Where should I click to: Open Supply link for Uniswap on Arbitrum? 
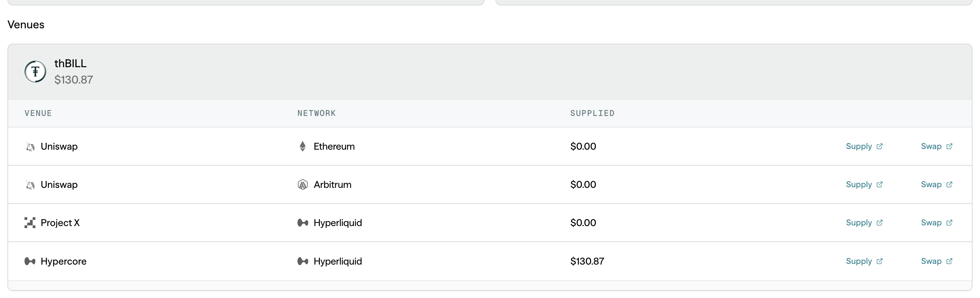864,184
